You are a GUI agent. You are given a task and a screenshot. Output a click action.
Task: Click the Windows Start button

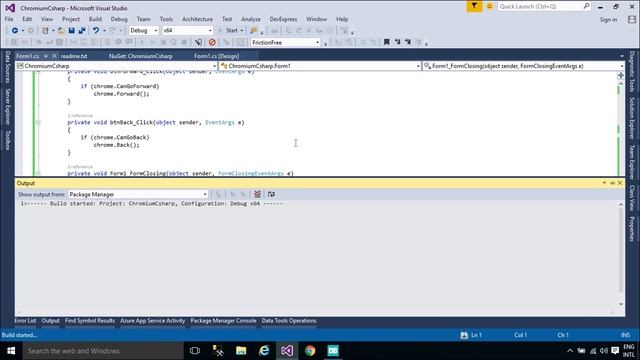click(11, 351)
